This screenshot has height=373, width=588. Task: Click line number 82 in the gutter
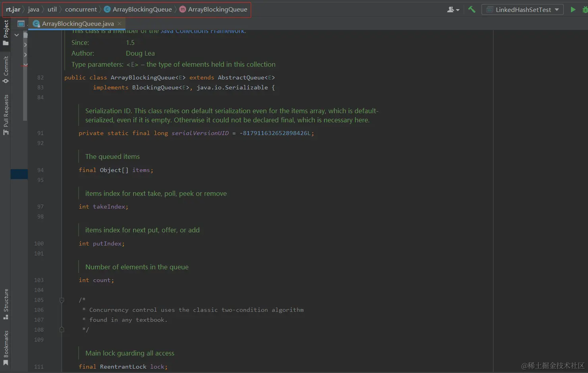40,77
